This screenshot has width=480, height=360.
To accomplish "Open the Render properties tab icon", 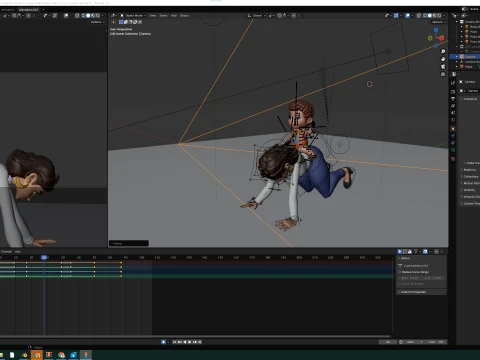I will [453, 92].
